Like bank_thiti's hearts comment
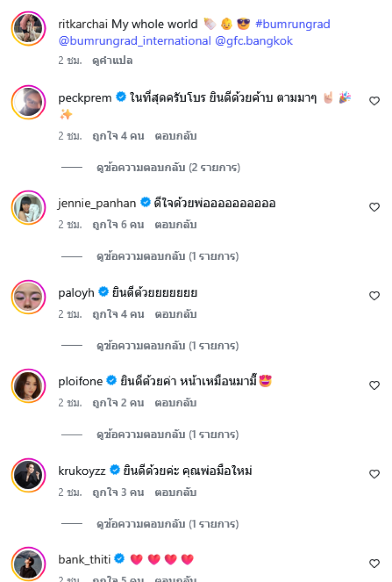 point(374,563)
